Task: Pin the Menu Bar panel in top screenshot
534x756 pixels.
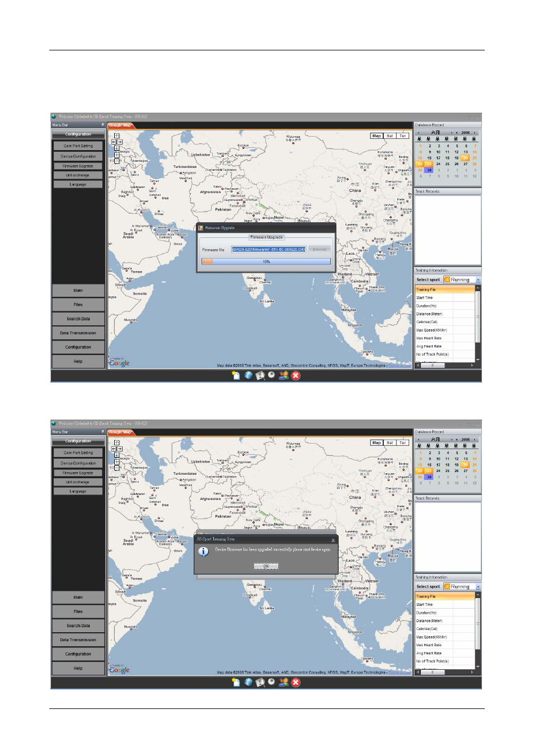Action: pos(102,125)
